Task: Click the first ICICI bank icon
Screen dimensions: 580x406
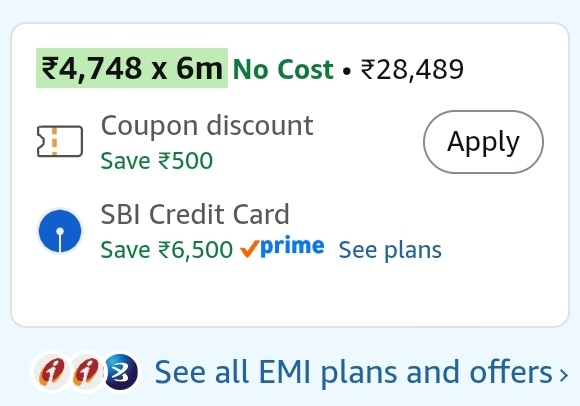Action: coord(51,371)
